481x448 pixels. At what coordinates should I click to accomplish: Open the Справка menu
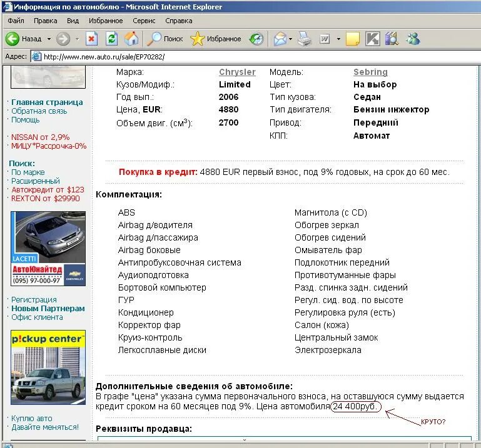point(178,21)
